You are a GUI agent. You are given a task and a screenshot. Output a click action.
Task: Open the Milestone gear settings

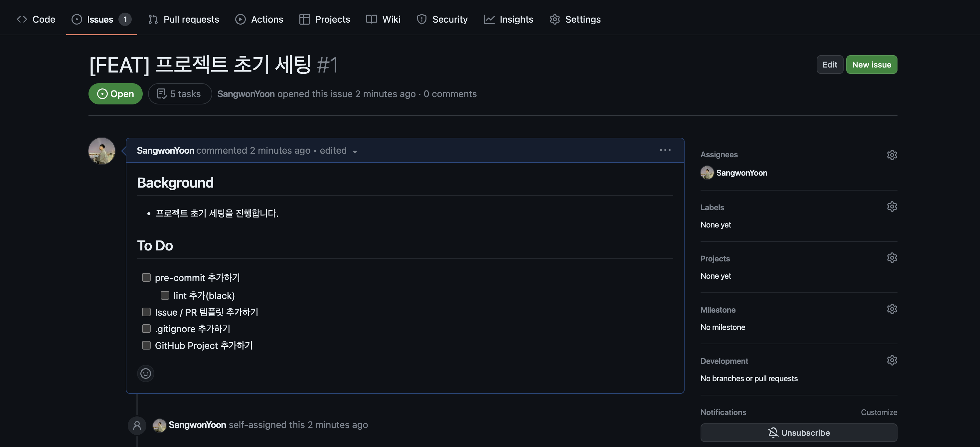point(892,309)
